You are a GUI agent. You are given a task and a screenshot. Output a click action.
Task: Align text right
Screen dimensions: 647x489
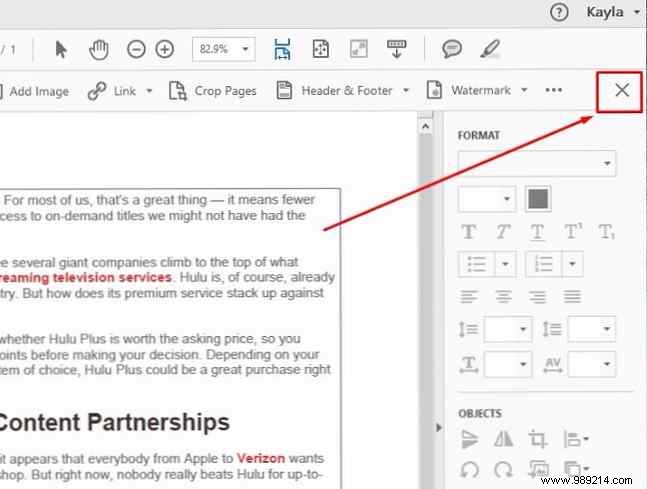point(538,296)
